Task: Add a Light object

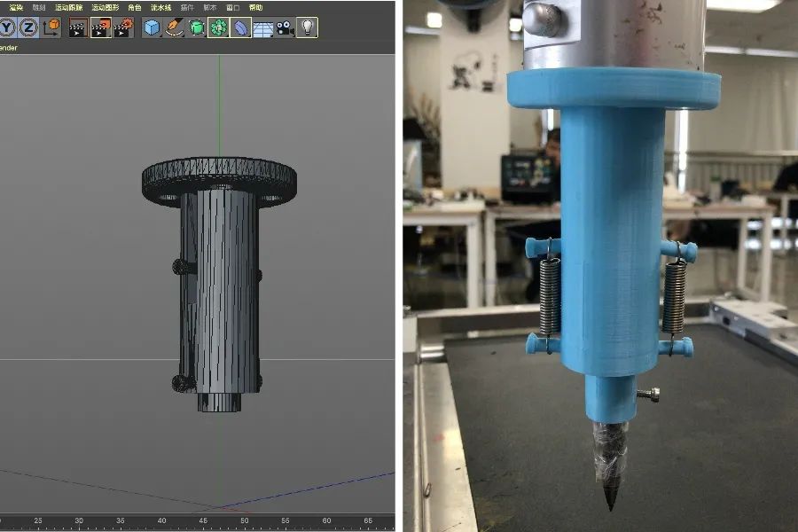Action: tap(308, 27)
